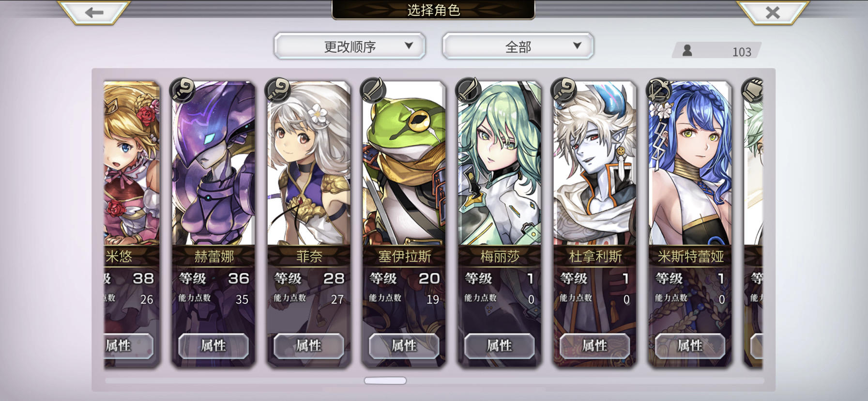
Task: Select the 米斯特蕾娅 character card
Action: click(x=690, y=223)
